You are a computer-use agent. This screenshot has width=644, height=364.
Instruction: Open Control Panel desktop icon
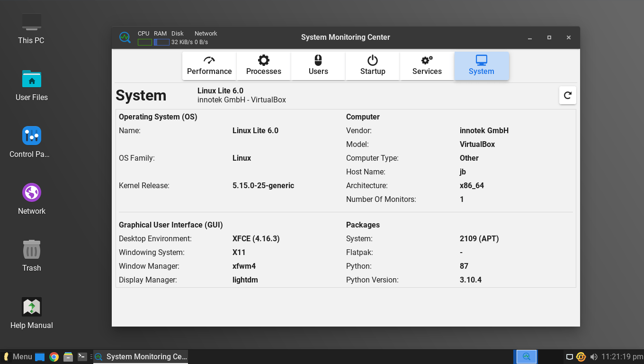(x=29, y=142)
